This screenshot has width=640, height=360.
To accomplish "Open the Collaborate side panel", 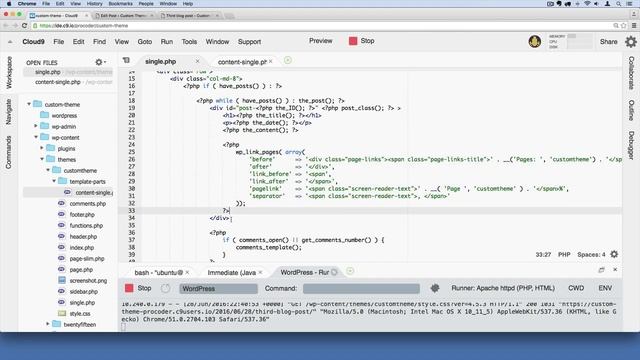I will click(631, 73).
